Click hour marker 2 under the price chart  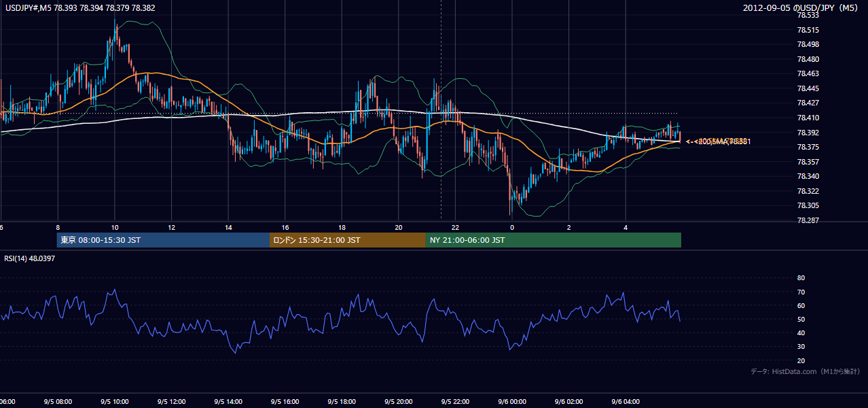point(569,228)
